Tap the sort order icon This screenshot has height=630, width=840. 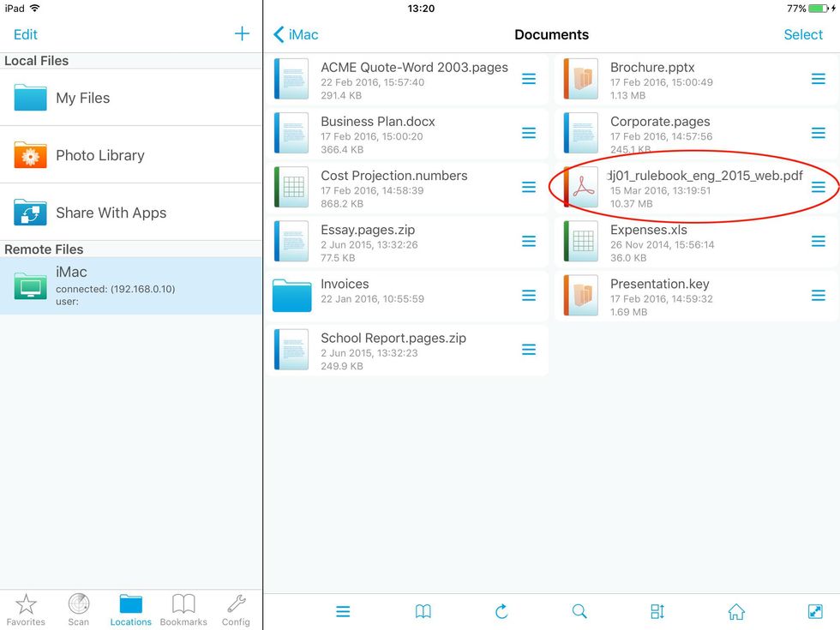coord(657,611)
